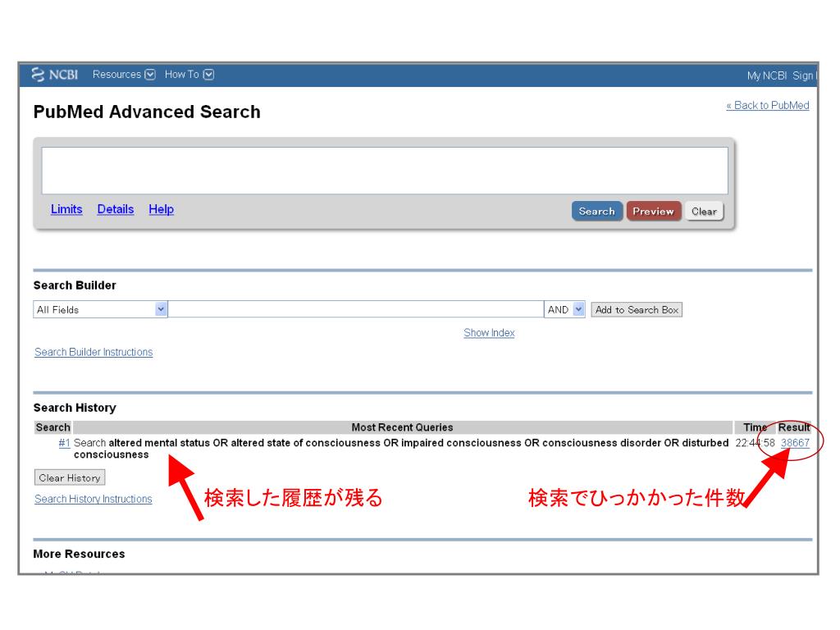Click the blue Search button
Image resolution: width=840 pixels, height=630 pixels.
tap(597, 211)
